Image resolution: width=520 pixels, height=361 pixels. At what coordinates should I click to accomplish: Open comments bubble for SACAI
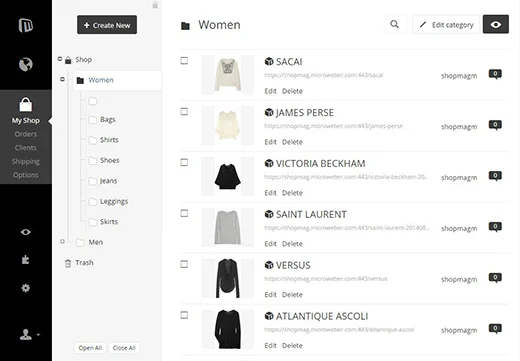[x=495, y=74]
